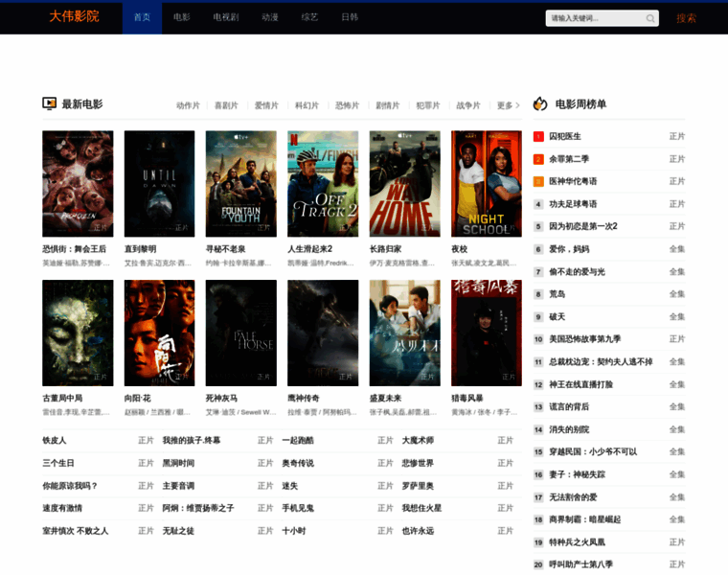Open 你能原谅我吗？ in the list
The width and height of the screenshot is (728, 575).
pyautogui.click(x=70, y=486)
